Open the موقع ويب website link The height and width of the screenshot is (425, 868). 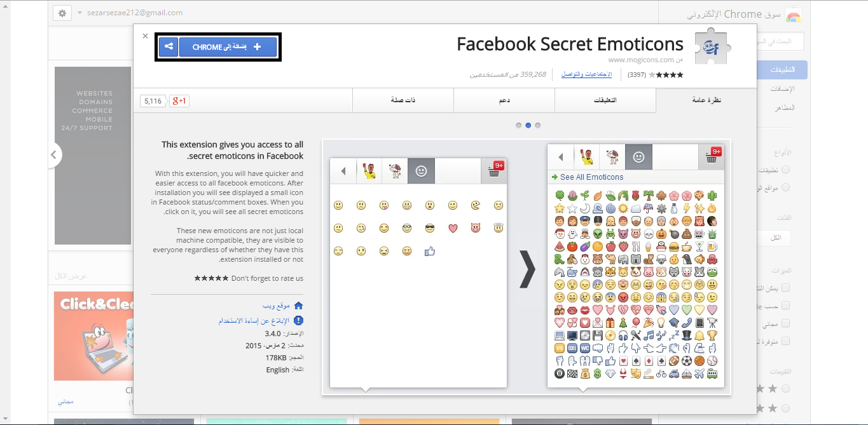276,306
